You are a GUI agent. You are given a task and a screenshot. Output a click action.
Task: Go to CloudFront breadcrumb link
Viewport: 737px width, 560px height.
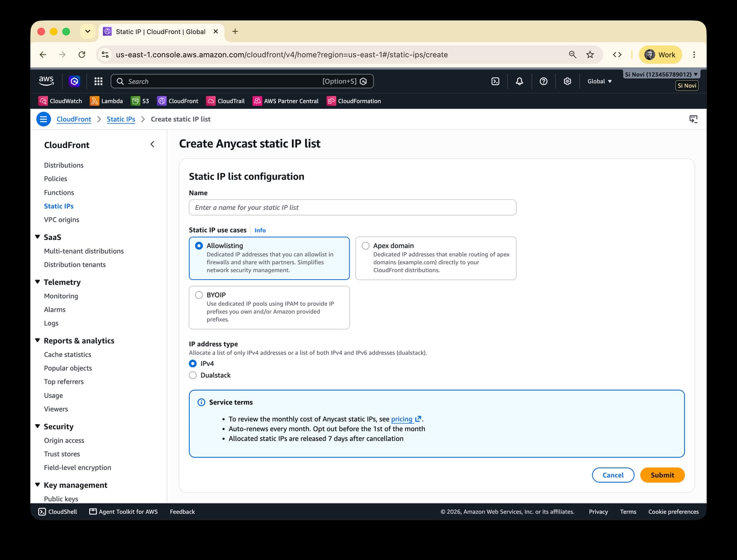74,119
